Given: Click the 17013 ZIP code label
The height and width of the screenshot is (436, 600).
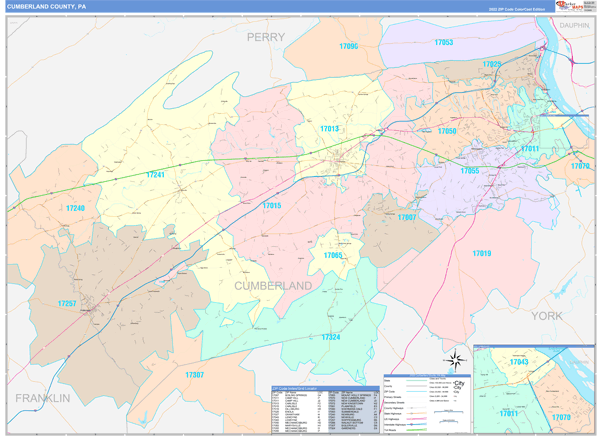Looking at the screenshot, I should (x=329, y=129).
